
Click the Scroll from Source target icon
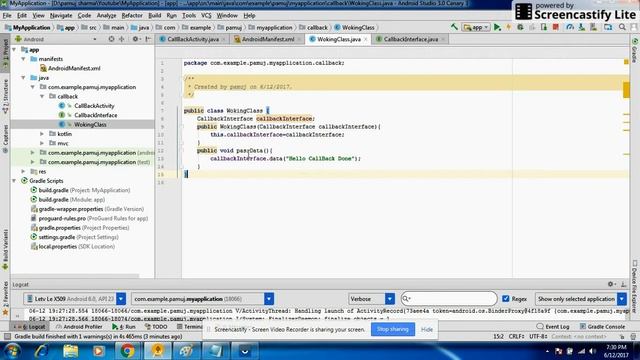point(111,39)
